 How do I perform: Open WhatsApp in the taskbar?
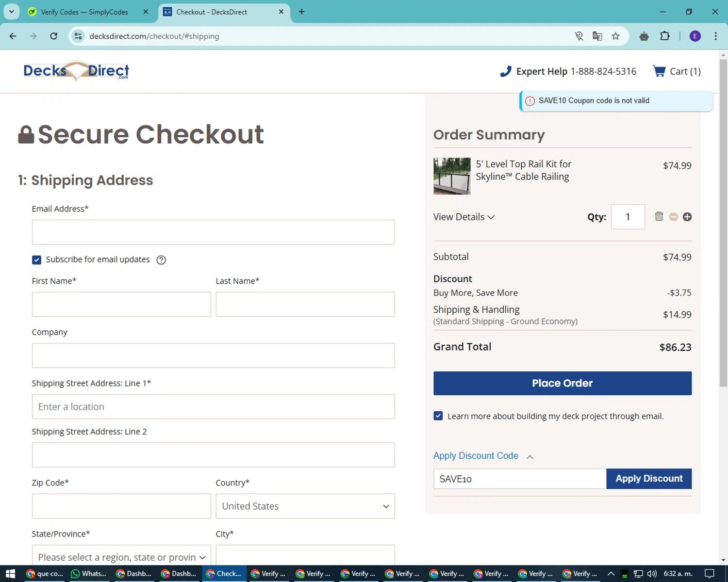[x=89, y=574]
